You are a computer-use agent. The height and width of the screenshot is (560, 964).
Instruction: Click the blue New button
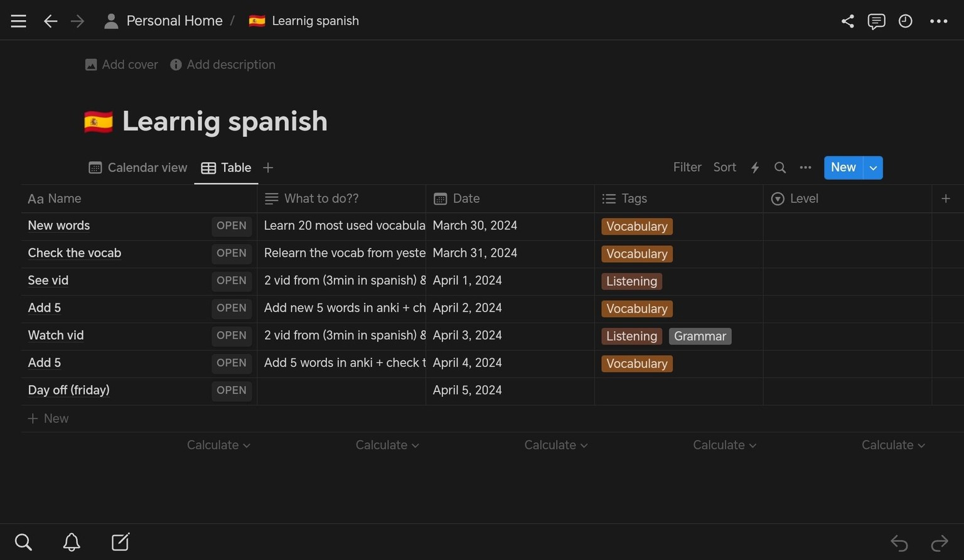843,167
